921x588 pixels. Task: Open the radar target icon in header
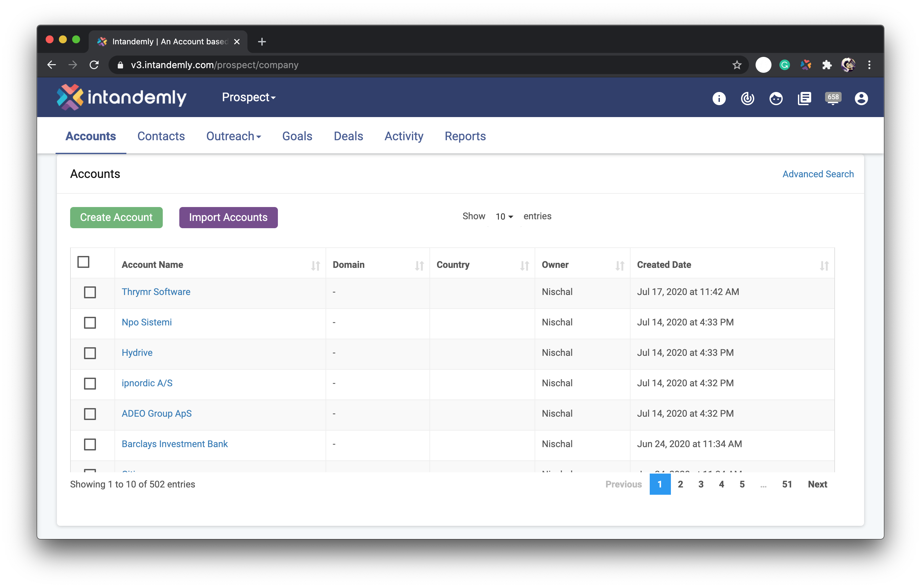pyautogui.click(x=747, y=98)
